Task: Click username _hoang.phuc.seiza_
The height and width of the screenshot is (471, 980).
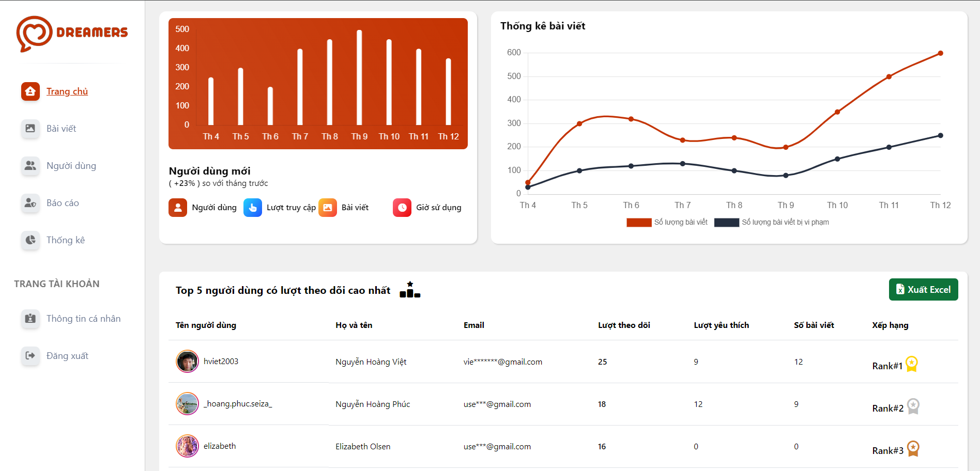Action: pyautogui.click(x=238, y=404)
